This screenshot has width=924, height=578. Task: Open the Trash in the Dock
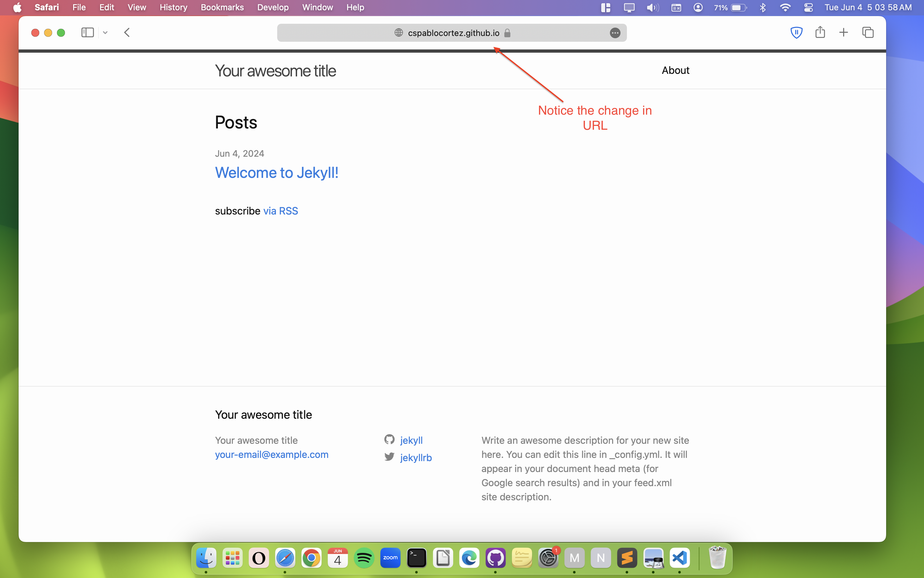click(x=717, y=557)
